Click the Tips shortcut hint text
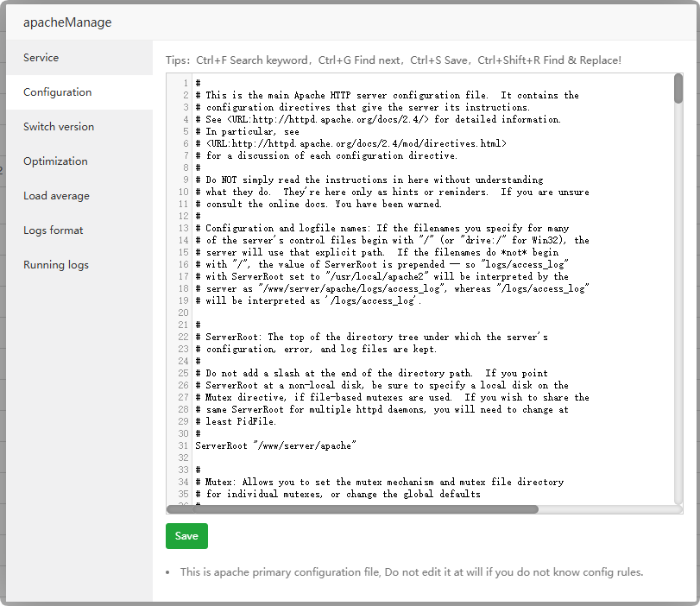 [x=394, y=60]
